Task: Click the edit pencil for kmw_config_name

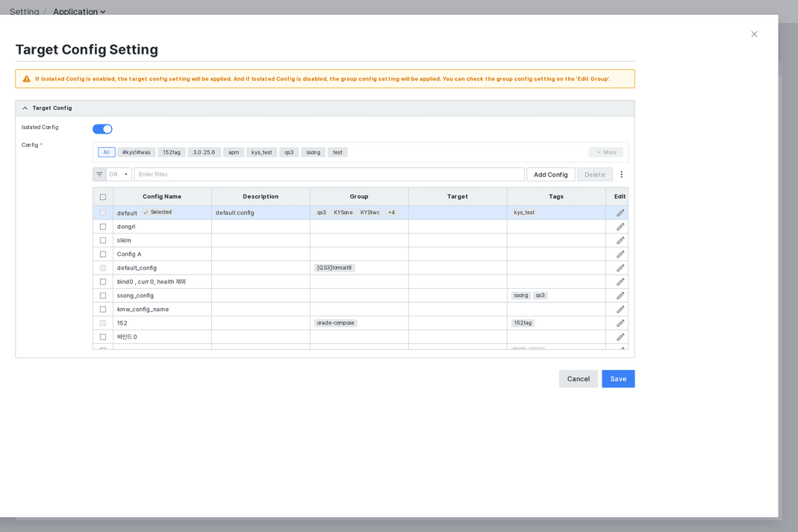Action: pos(620,309)
